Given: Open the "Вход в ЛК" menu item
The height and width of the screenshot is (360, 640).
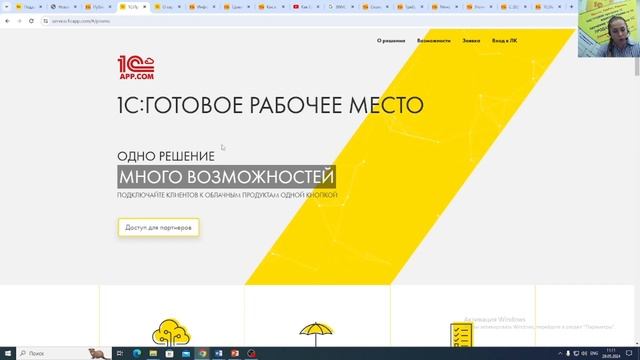Looking at the screenshot, I should click(x=504, y=41).
